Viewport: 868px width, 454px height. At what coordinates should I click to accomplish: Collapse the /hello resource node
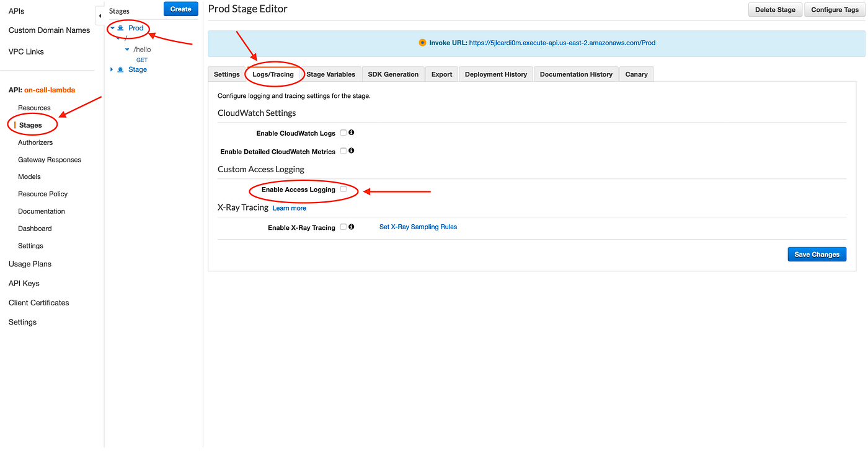tap(127, 49)
